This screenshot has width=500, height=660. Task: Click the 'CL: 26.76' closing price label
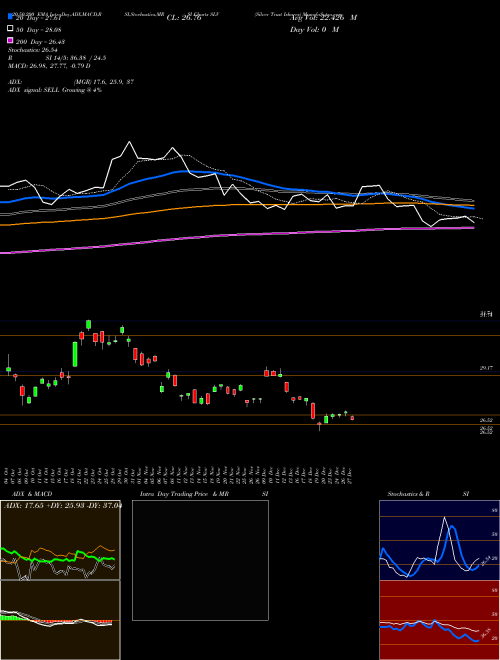184,18
